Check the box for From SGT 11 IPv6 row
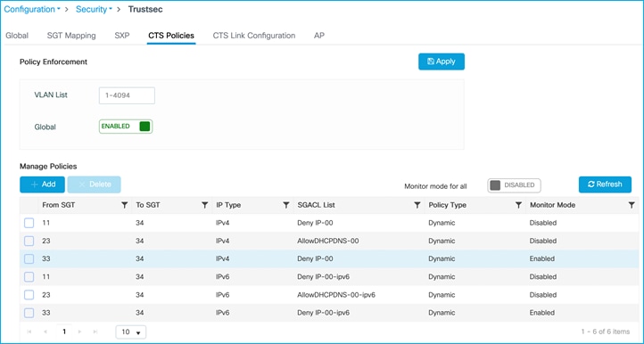644x344 pixels. click(x=29, y=276)
